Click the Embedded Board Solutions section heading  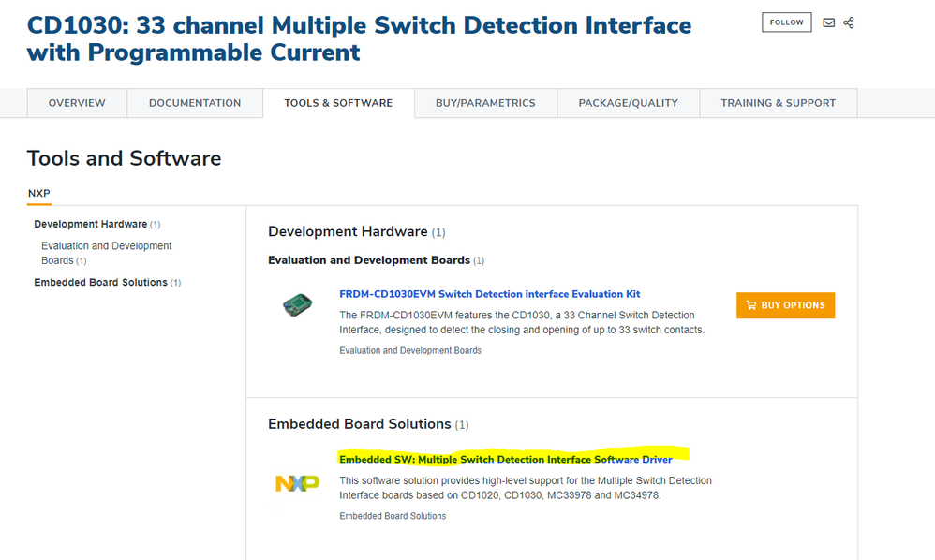(360, 424)
